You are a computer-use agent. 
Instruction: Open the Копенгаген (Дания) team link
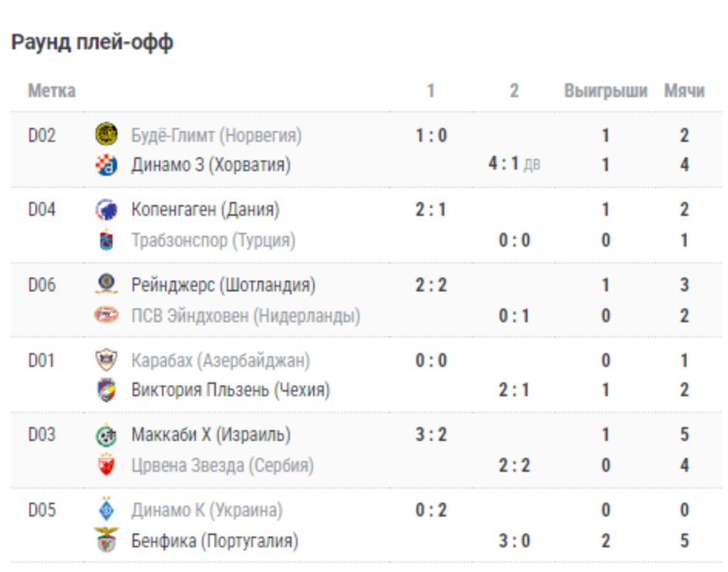205,210
